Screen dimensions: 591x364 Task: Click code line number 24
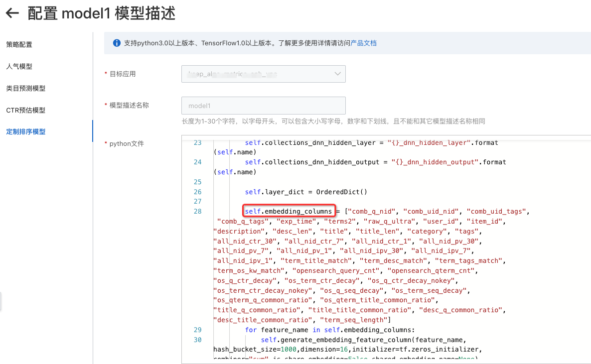pos(197,162)
